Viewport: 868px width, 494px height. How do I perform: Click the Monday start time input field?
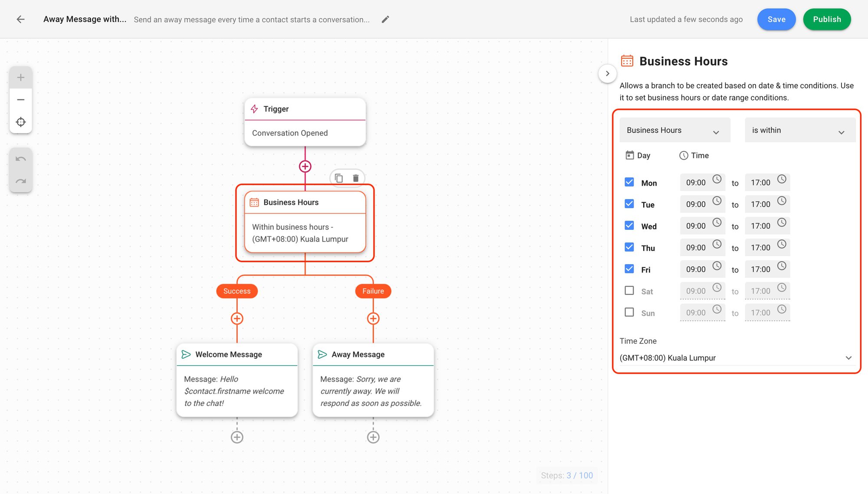[696, 182]
